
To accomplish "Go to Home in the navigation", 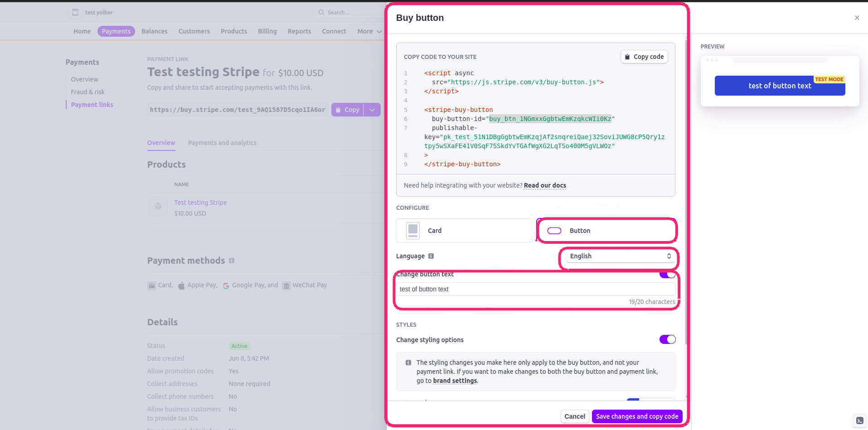I will 82,31.
